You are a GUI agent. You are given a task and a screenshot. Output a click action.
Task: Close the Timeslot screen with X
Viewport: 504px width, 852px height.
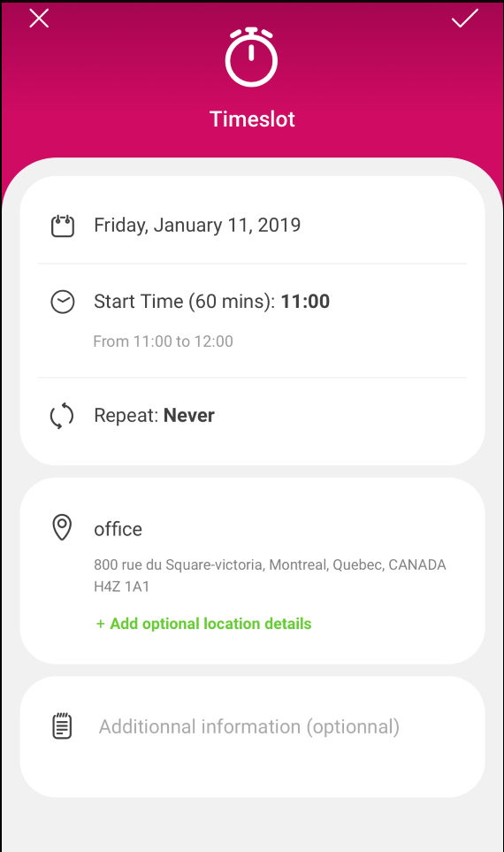click(39, 19)
